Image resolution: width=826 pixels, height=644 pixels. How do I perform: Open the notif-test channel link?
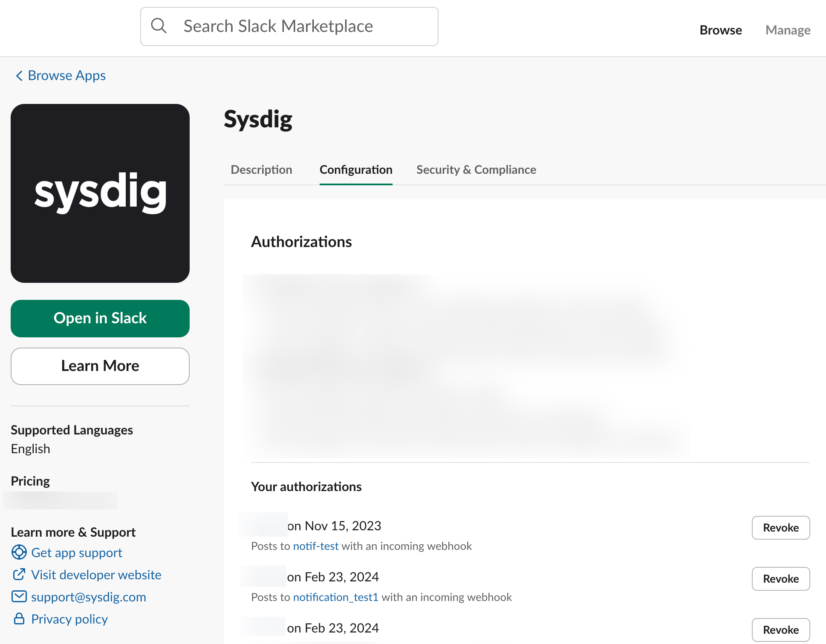pos(316,546)
